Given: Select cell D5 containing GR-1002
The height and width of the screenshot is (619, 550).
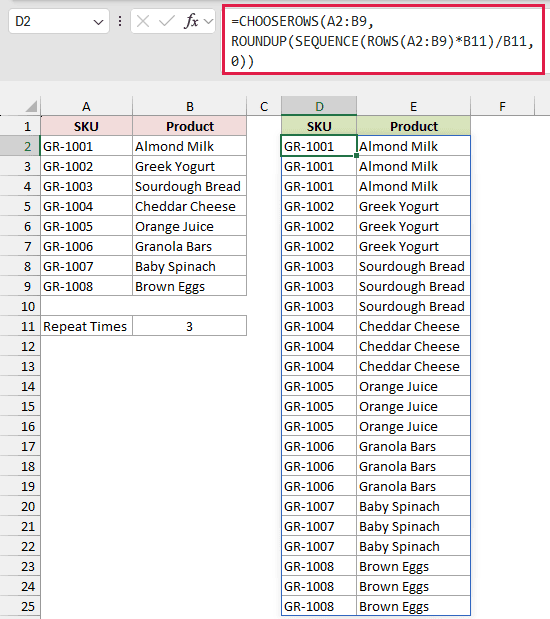Looking at the screenshot, I should point(319,206).
